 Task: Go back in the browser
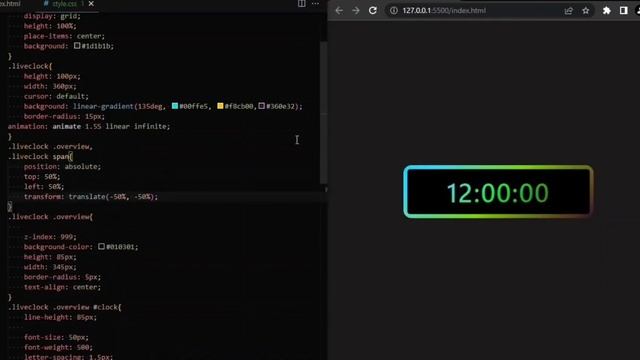click(339, 11)
